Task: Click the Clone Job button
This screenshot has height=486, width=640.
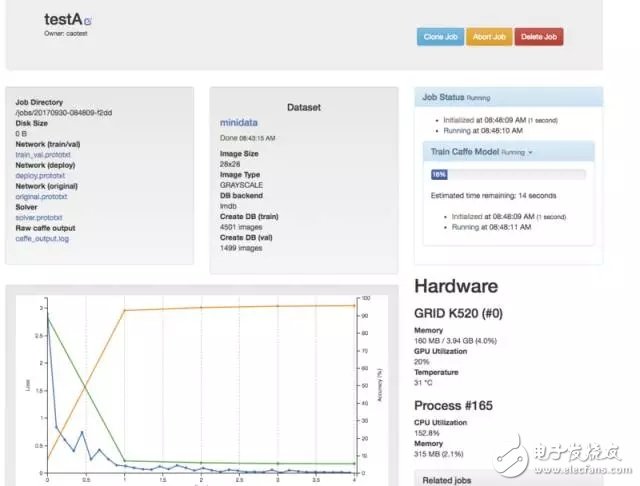Action: 440,37
